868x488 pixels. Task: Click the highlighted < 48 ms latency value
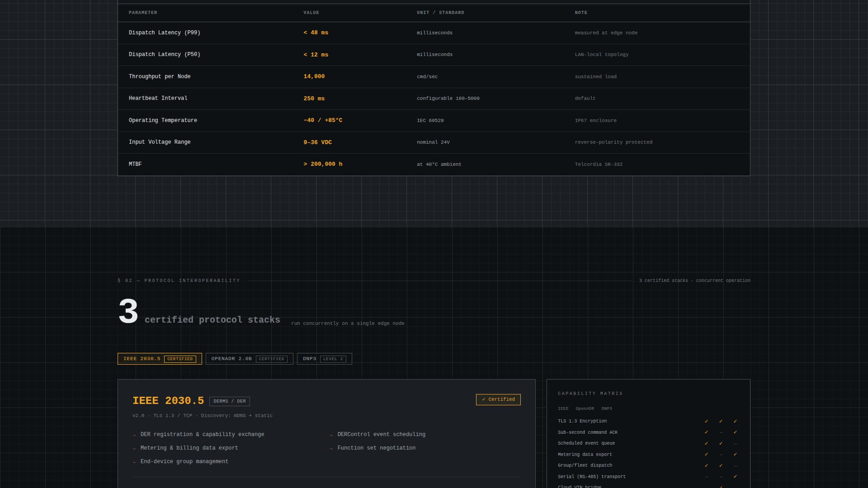(x=316, y=33)
